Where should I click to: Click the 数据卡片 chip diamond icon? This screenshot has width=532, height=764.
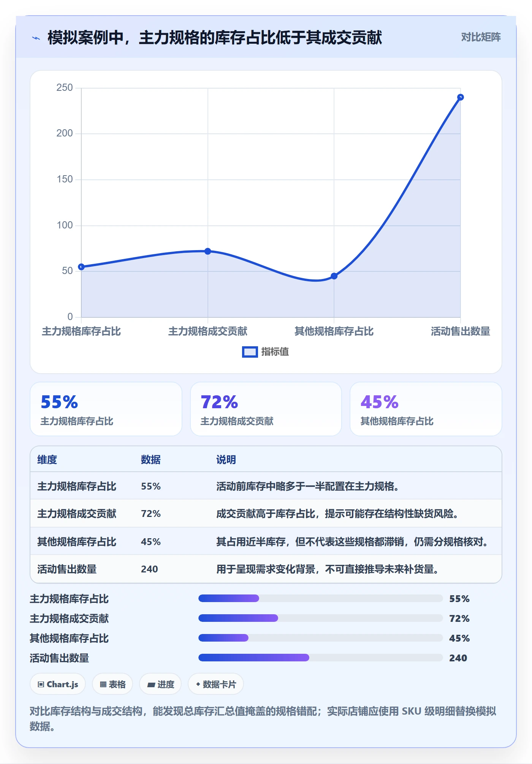click(198, 684)
